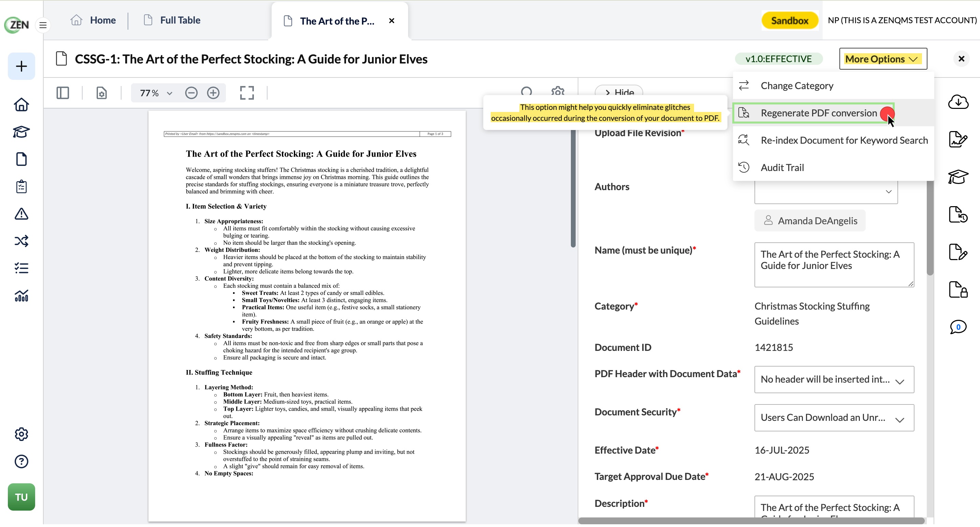Open the comments bubble icon

point(958,327)
